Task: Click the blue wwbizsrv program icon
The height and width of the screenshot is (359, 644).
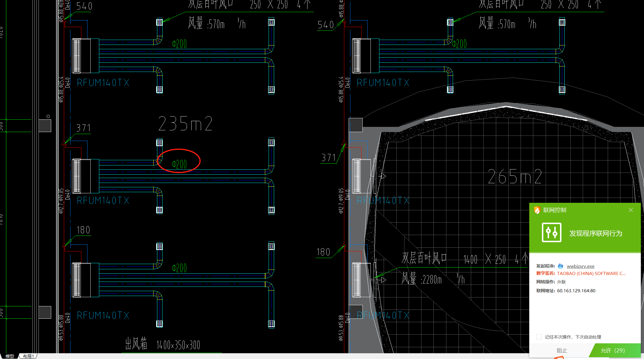Action: point(560,266)
